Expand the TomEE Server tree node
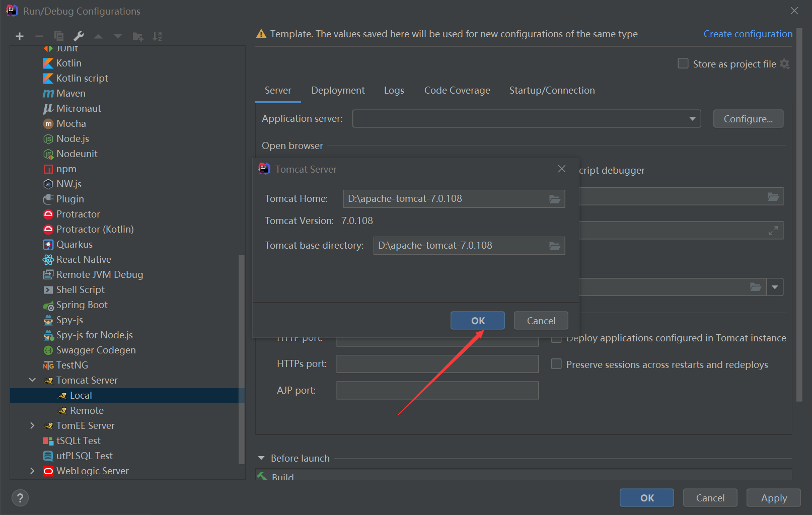The image size is (812, 515). point(33,425)
